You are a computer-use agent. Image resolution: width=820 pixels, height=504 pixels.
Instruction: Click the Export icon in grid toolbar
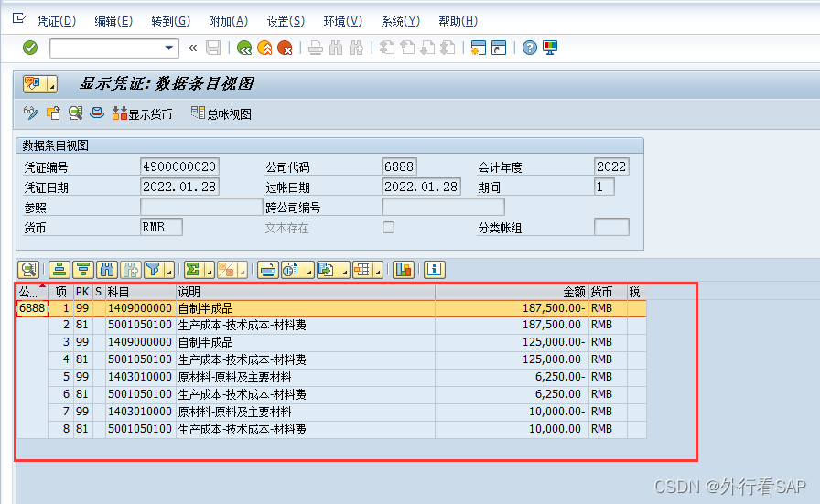(327, 270)
